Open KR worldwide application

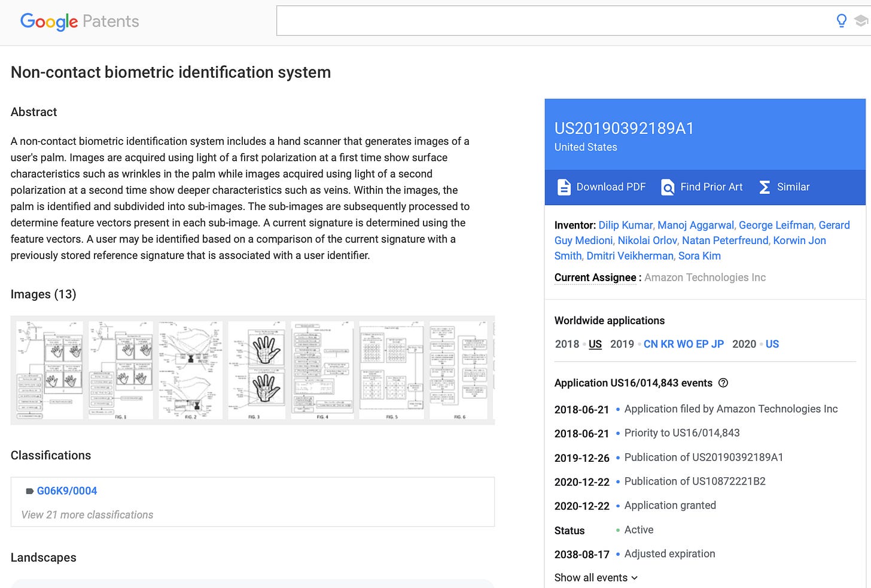[x=667, y=345]
